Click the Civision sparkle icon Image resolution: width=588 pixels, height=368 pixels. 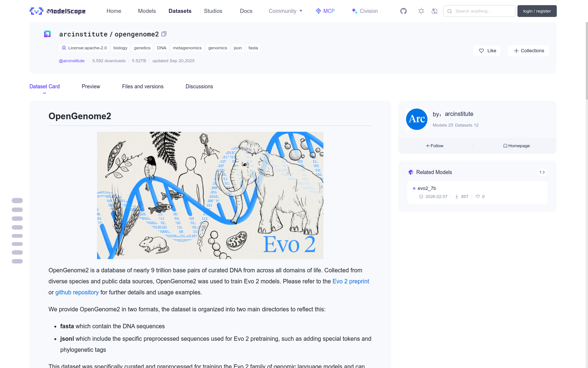click(354, 11)
